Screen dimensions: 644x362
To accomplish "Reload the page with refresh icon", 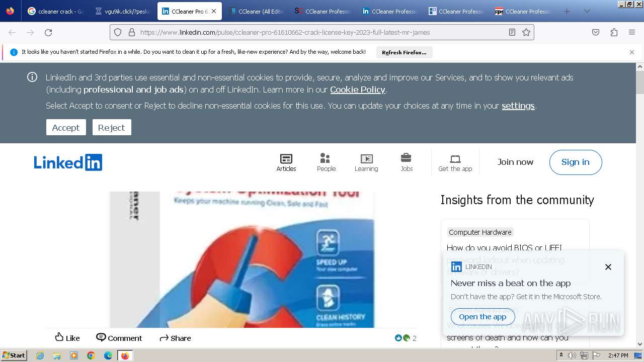I will (x=48, y=32).
